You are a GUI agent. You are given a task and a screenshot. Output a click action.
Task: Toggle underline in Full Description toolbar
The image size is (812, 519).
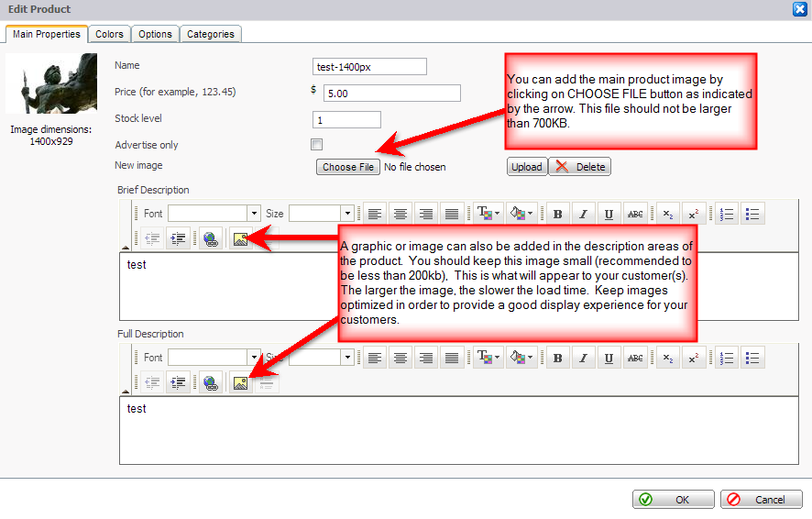pyautogui.click(x=609, y=358)
